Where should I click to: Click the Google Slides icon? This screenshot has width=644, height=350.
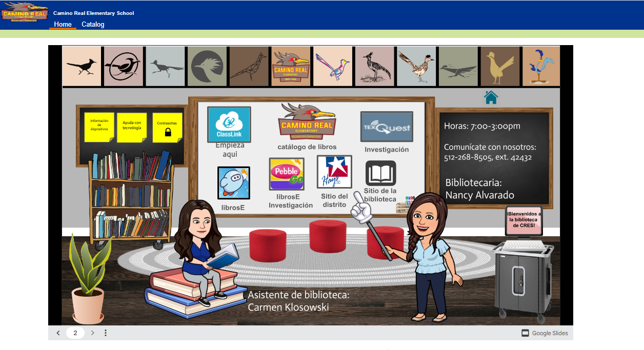525,333
